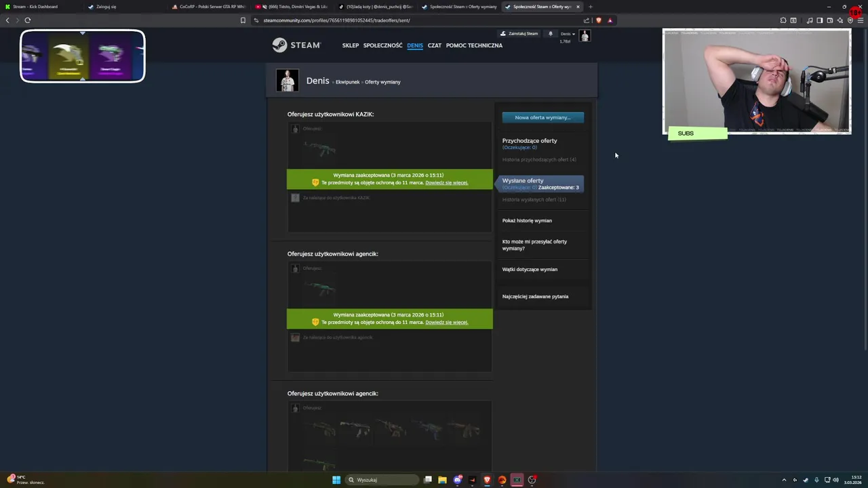The width and height of the screenshot is (868, 488).
Task: Open the SPOŁECZNOŚĆ menu
Action: pos(382,45)
